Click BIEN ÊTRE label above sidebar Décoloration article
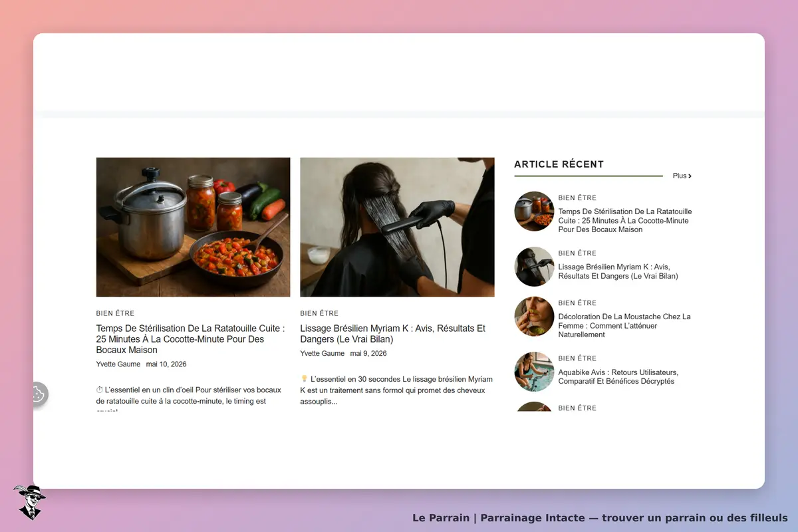This screenshot has height=532, width=798. [577, 303]
